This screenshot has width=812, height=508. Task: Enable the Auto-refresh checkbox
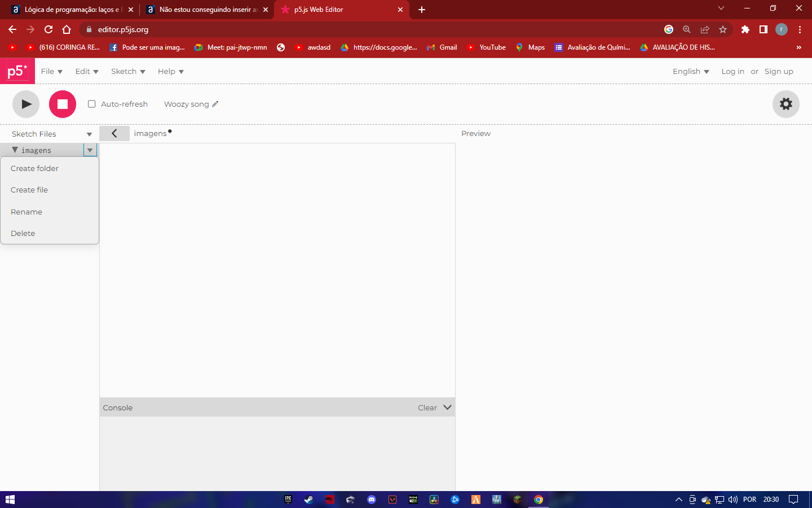pos(91,104)
